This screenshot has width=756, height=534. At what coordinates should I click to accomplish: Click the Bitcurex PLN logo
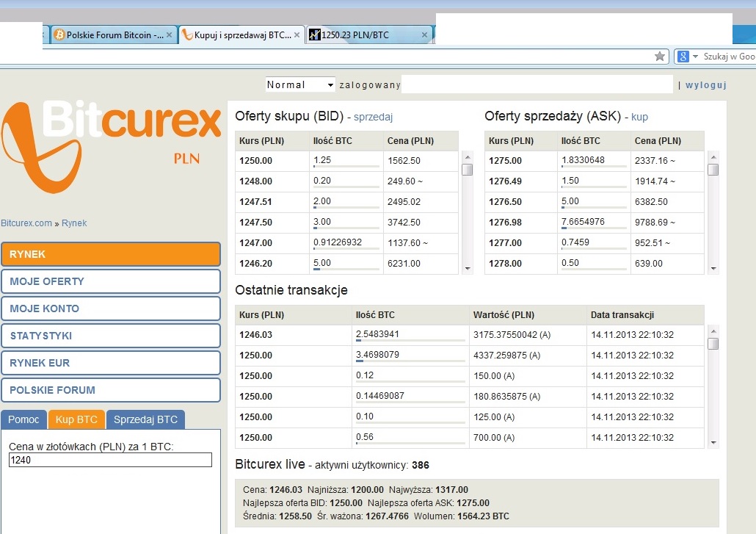point(111,147)
